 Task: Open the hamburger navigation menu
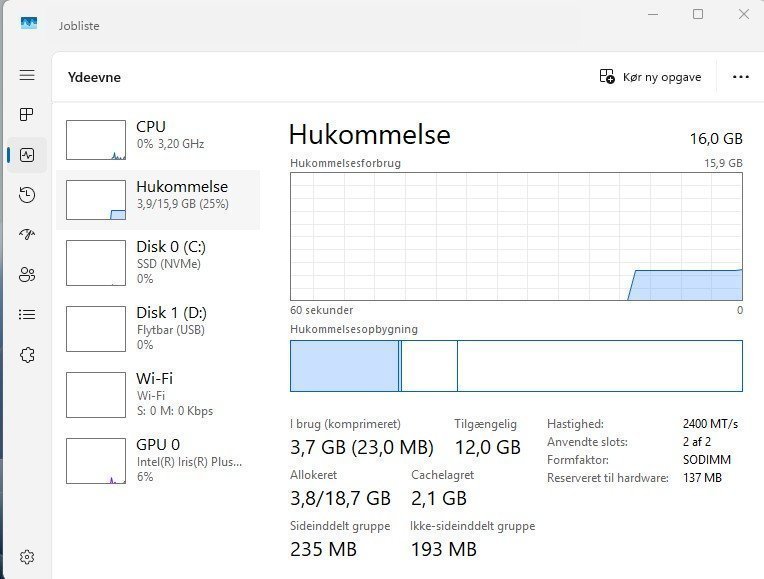point(27,75)
